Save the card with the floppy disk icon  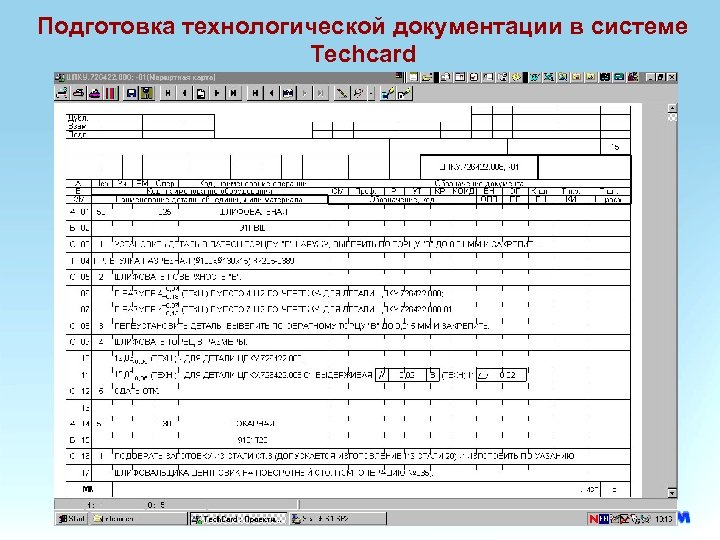(131, 93)
